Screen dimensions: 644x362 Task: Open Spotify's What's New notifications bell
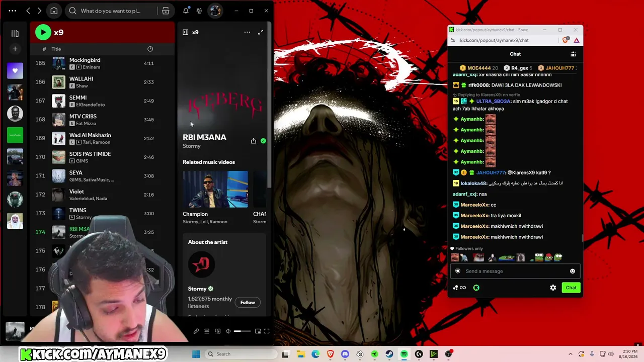186,11
